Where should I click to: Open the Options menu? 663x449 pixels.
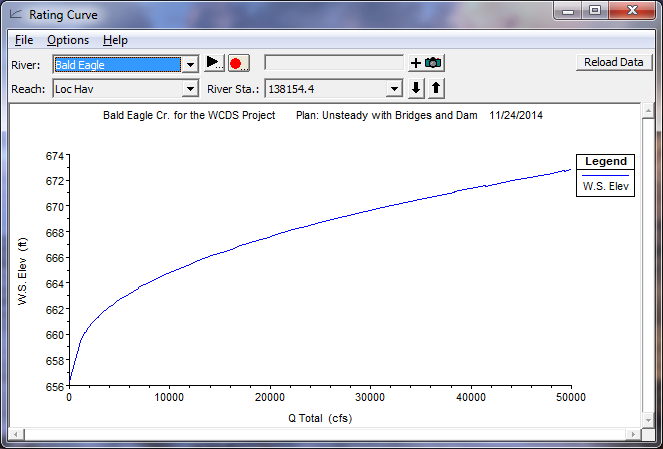click(x=68, y=40)
